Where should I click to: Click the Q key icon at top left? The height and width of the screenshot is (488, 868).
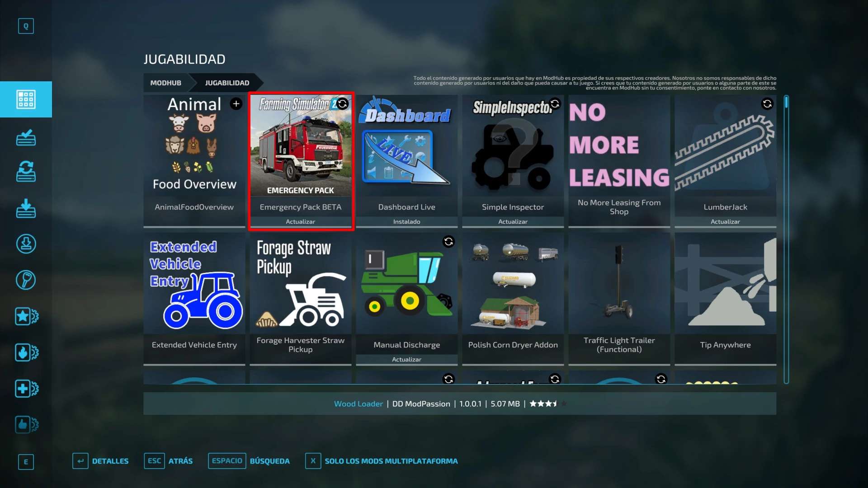pos(26,26)
